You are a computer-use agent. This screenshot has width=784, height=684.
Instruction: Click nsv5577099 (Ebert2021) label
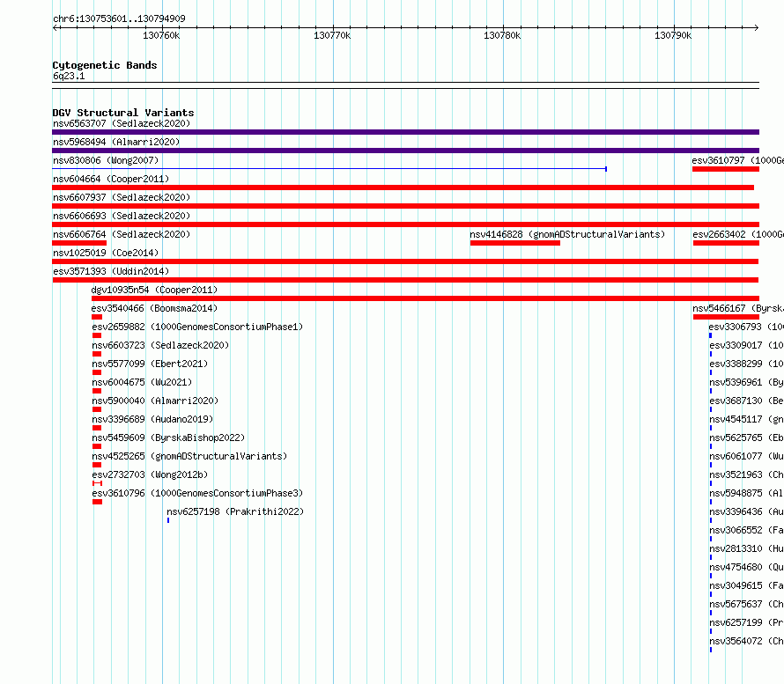(150, 364)
